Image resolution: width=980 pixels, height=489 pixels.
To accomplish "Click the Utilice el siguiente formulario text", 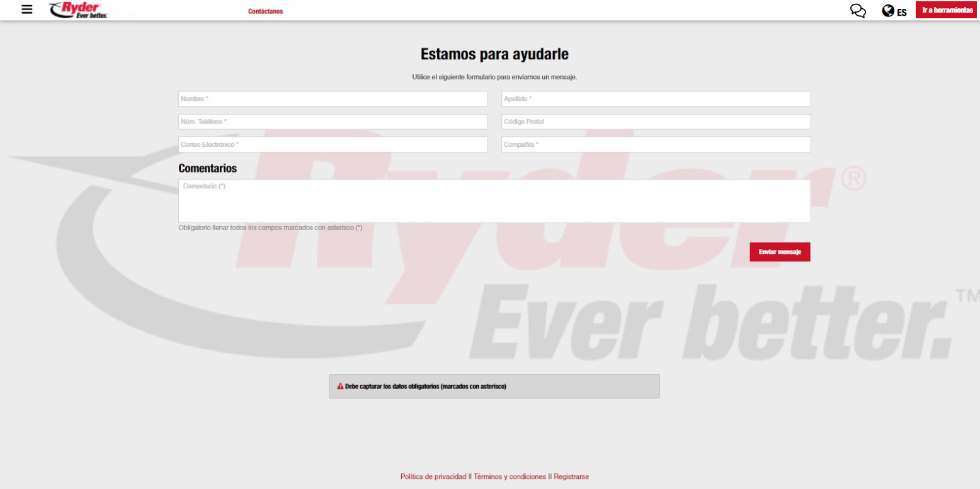I will (494, 78).
